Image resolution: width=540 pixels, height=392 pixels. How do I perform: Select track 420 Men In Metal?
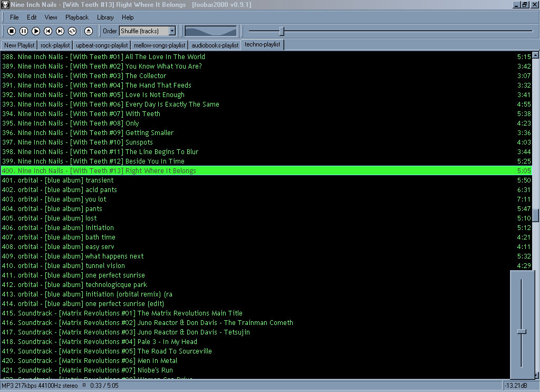255,361
